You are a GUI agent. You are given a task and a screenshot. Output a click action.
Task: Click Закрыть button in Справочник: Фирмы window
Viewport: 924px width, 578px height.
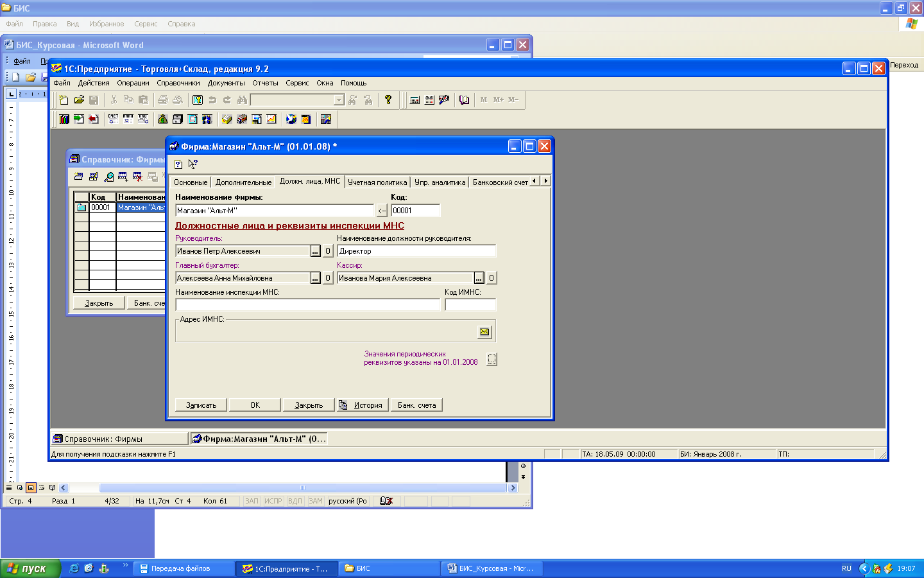coord(99,303)
